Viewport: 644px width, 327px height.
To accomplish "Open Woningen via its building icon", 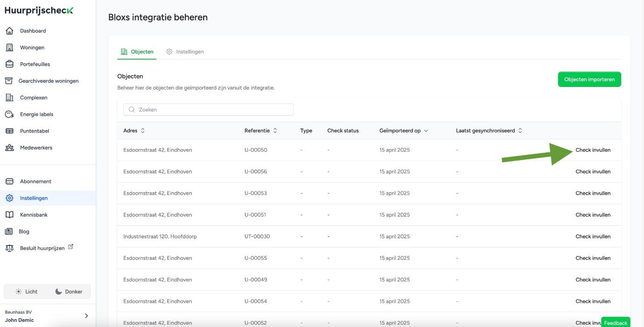I will [x=9, y=47].
